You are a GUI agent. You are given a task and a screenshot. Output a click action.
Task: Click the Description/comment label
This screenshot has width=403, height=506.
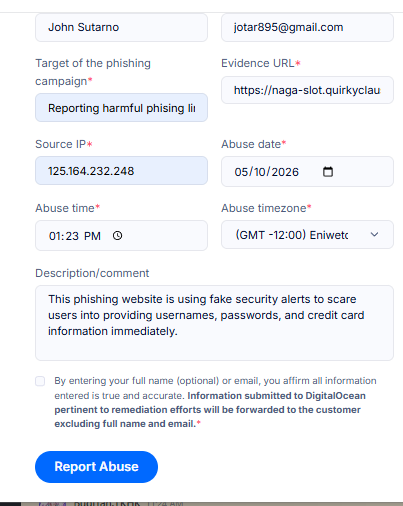[x=92, y=273]
